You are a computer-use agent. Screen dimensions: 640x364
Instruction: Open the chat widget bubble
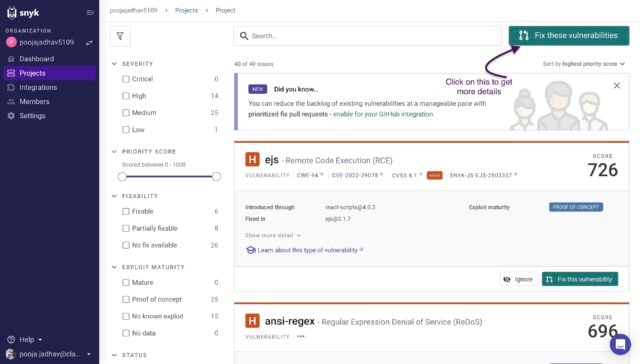(620, 344)
